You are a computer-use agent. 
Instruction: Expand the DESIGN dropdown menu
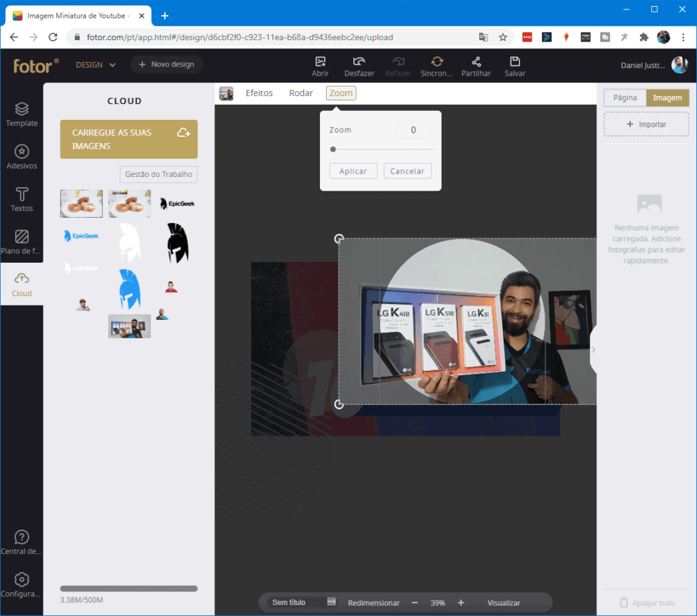[x=96, y=65]
